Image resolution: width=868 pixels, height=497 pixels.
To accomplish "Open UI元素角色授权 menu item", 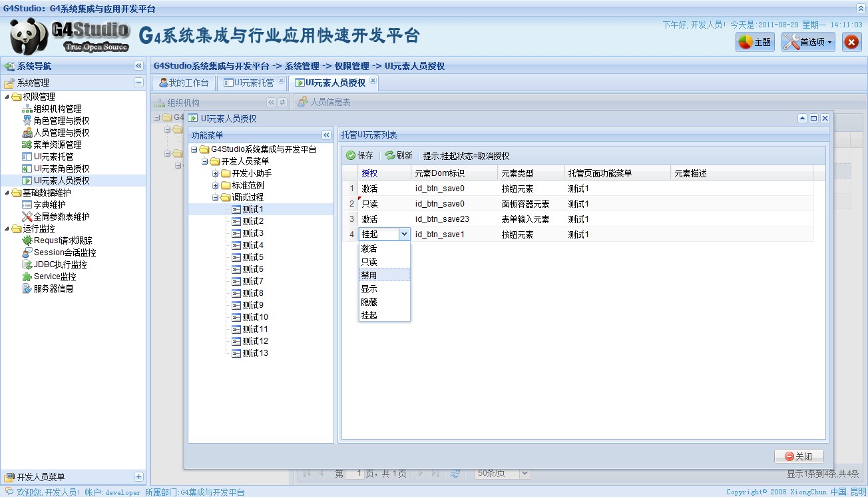I will tap(61, 169).
